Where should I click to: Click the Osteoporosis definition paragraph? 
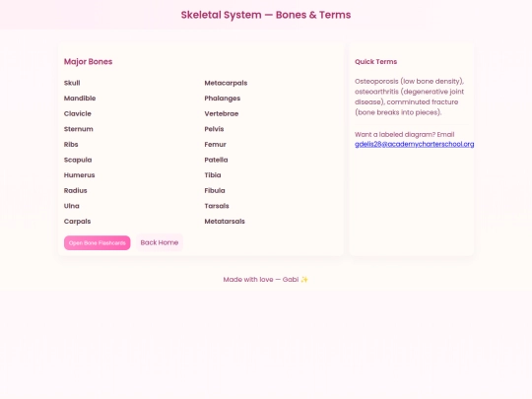pyautogui.click(x=409, y=97)
